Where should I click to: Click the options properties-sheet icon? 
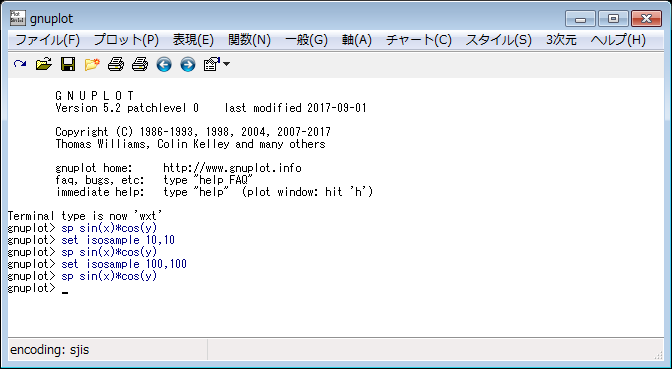(212, 64)
